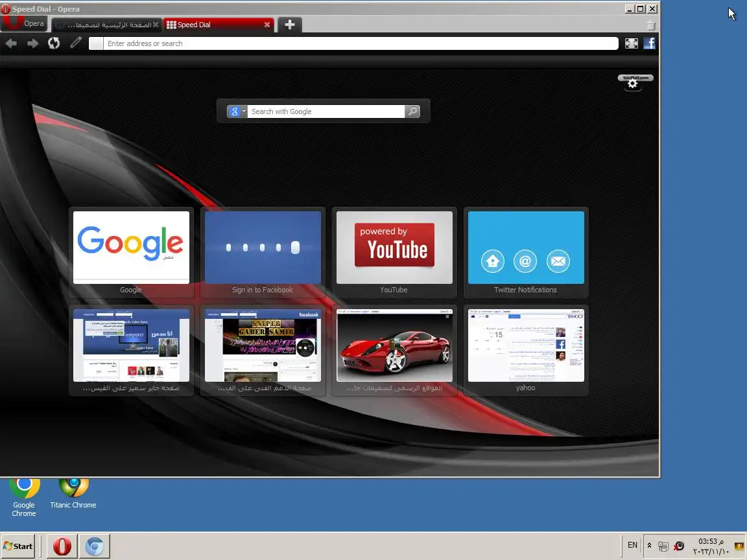
Task: Click in the Search with Google field
Action: [x=326, y=111]
